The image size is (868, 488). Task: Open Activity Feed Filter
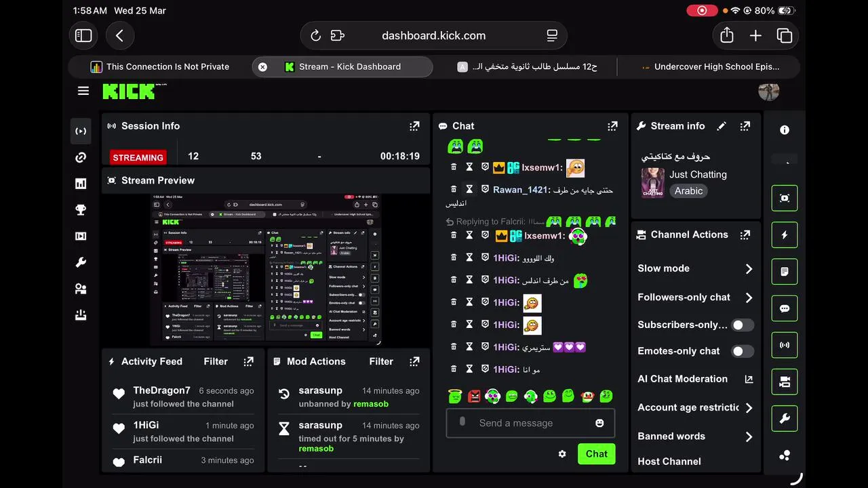point(216,361)
